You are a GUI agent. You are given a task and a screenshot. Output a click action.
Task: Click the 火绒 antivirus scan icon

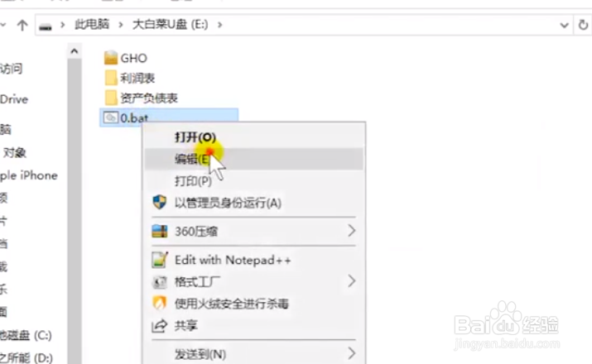[159, 304]
